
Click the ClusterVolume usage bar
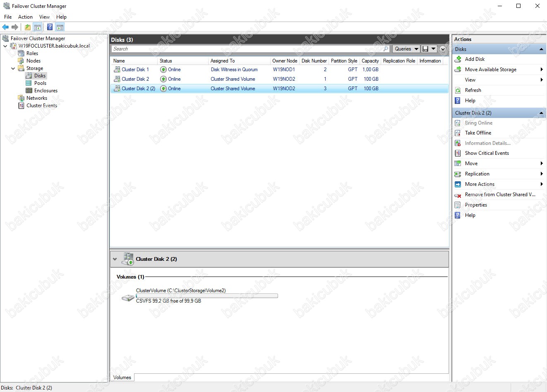click(207, 296)
